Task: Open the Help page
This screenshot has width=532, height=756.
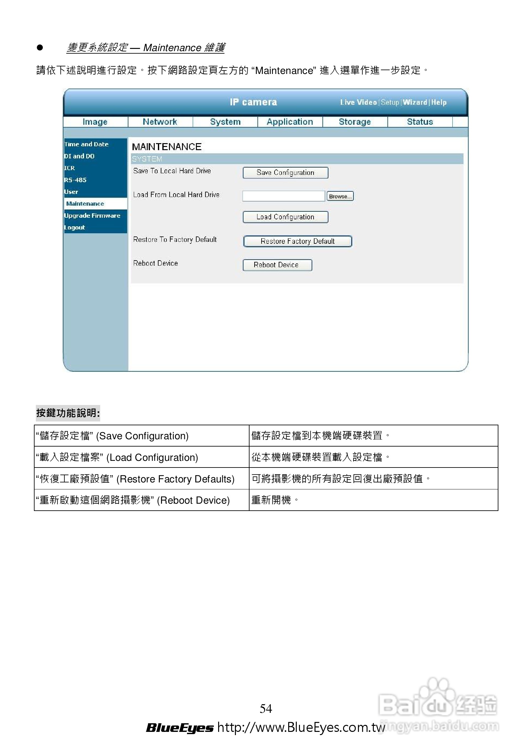Action: click(439, 103)
